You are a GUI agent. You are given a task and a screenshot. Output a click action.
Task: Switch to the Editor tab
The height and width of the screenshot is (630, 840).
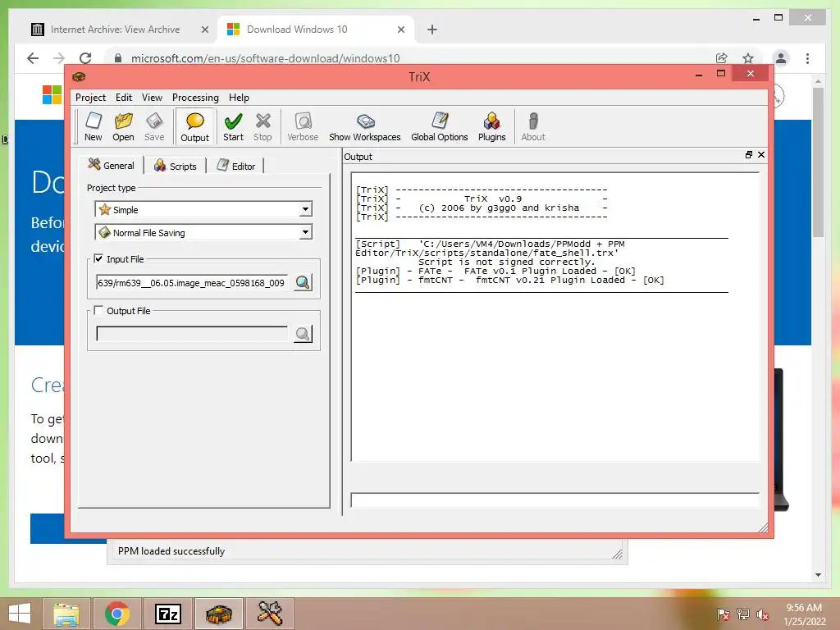click(236, 166)
